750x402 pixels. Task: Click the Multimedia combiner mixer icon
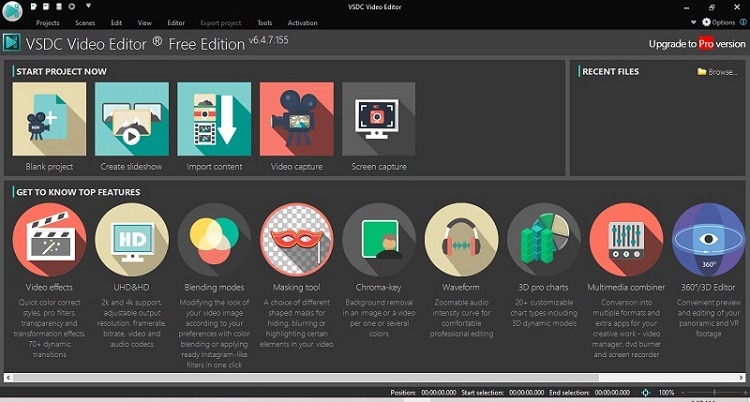coord(626,239)
